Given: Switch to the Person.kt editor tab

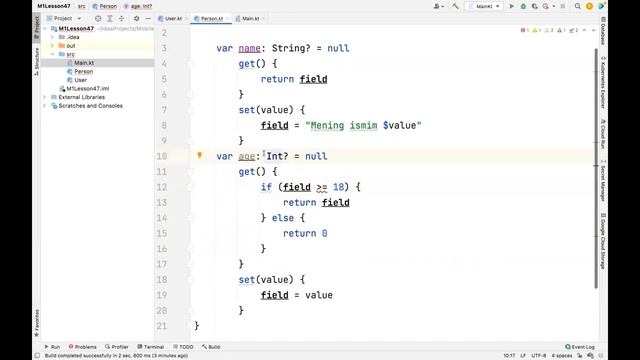Looking at the screenshot, I should click(x=211, y=18).
